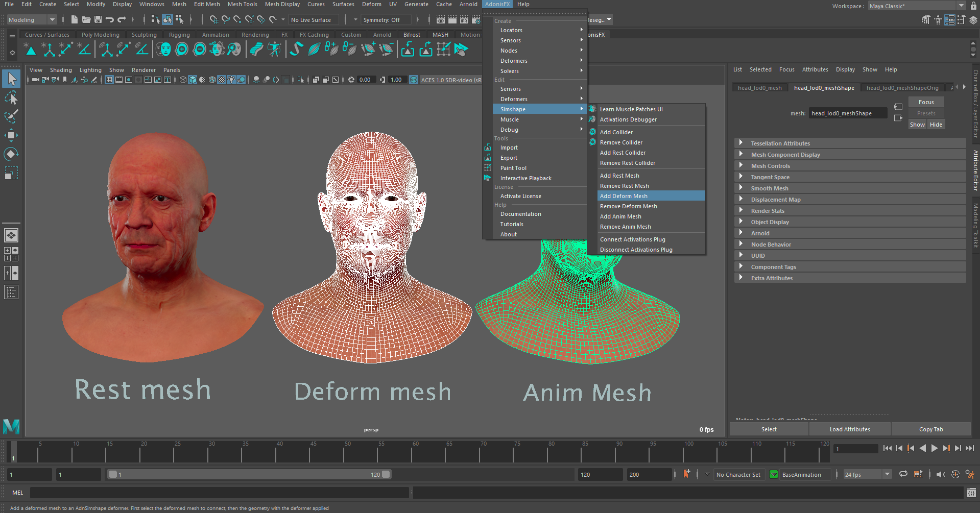
Task: Click the Show button in Attribute Editor
Action: pyautogui.click(x=917, y=125)
